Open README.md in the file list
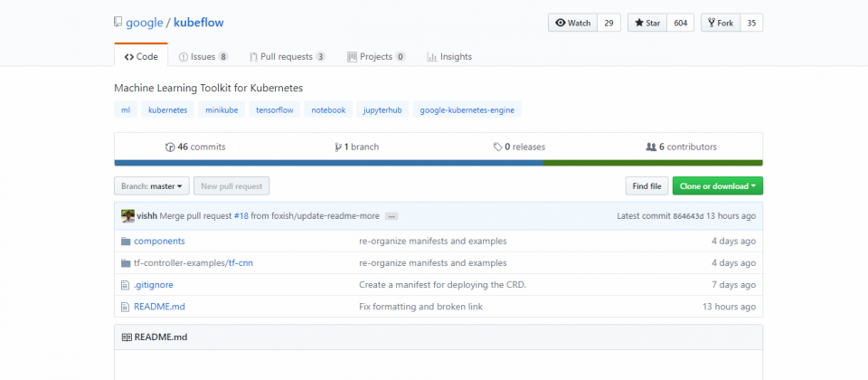Screen dimensions: 868x380 (x=159, y=307)
